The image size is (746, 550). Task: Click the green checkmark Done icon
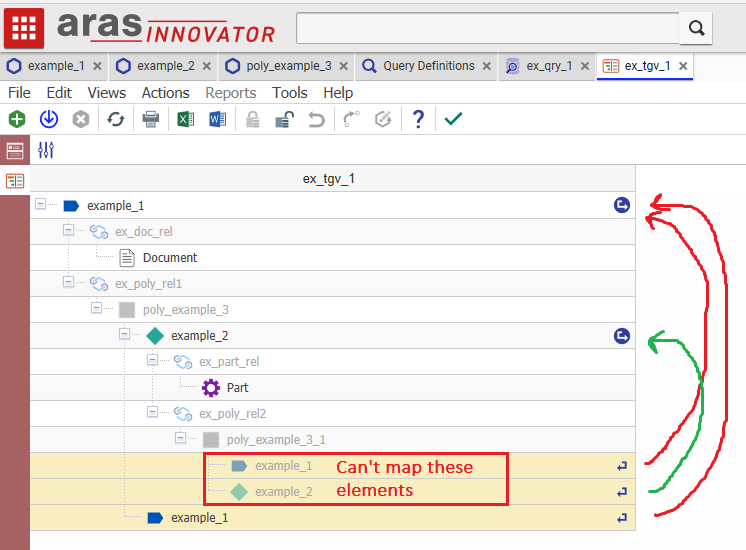[x=453, y=119]
